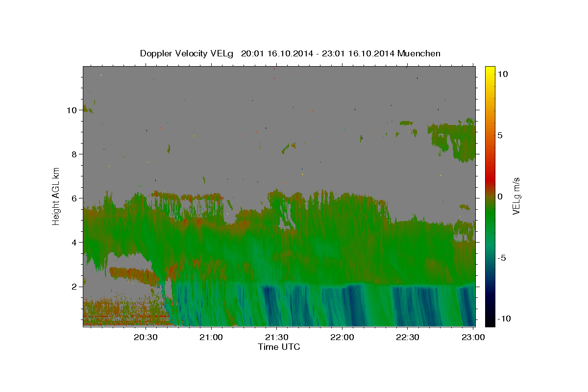Click the 22:30 time tick label
The width and height of the screenshot is (588, 392).
[x=408, y=337]
